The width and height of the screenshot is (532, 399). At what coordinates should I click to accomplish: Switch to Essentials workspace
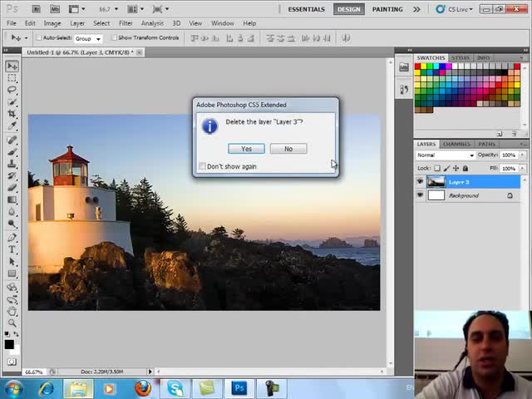(307, 9)
